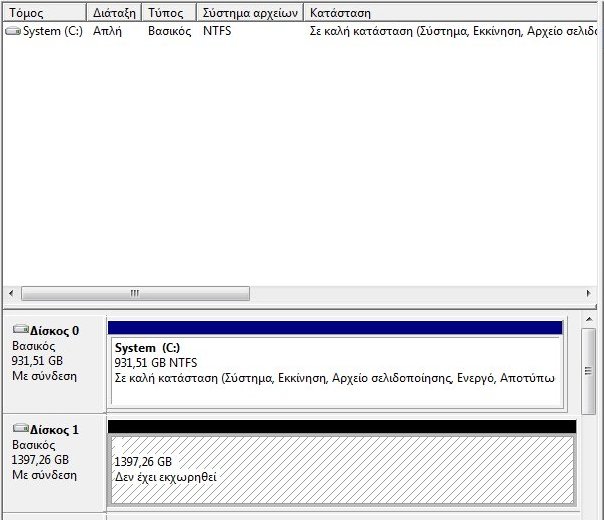The height and width of the screenshot is (520, 604).
Task: Click the vertical scrollbar up arrow
Action: [589, 319]
